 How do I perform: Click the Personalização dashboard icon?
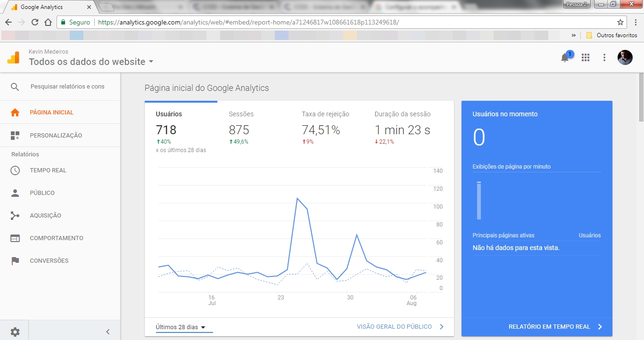pyautogui.click(x=15, y=136)
